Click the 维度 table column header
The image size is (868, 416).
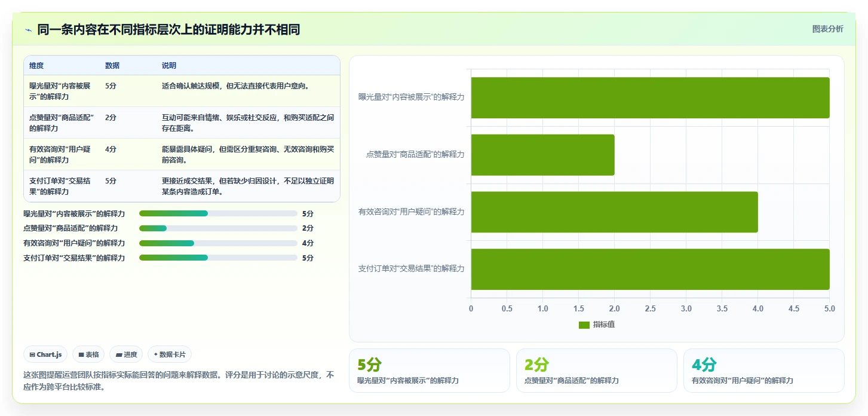36,66
